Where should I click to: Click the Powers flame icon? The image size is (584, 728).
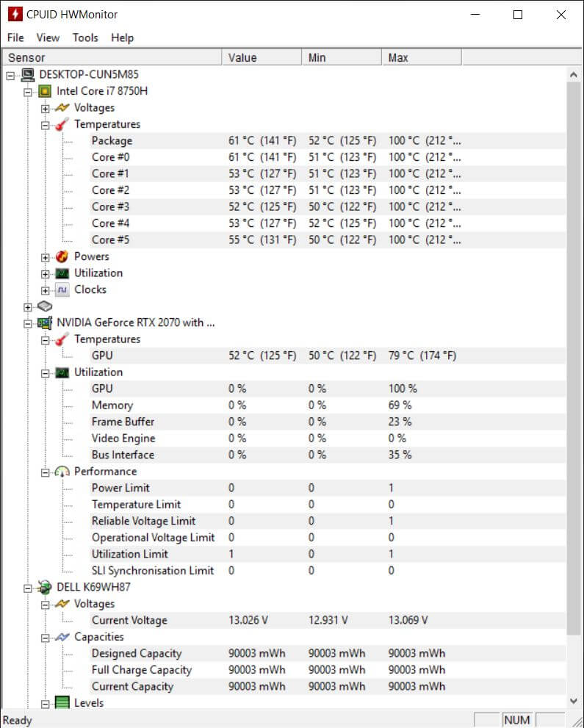(62, 256)
